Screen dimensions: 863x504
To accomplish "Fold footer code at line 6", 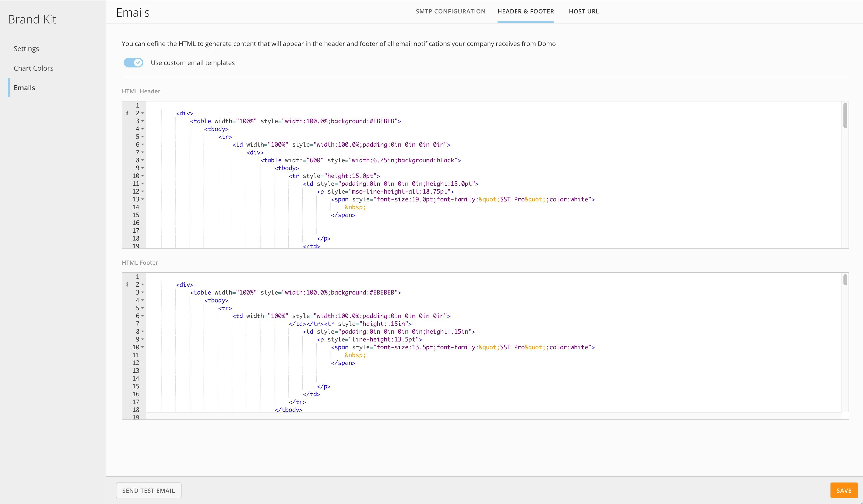I will pyautogui.click(x=143, y=316).
